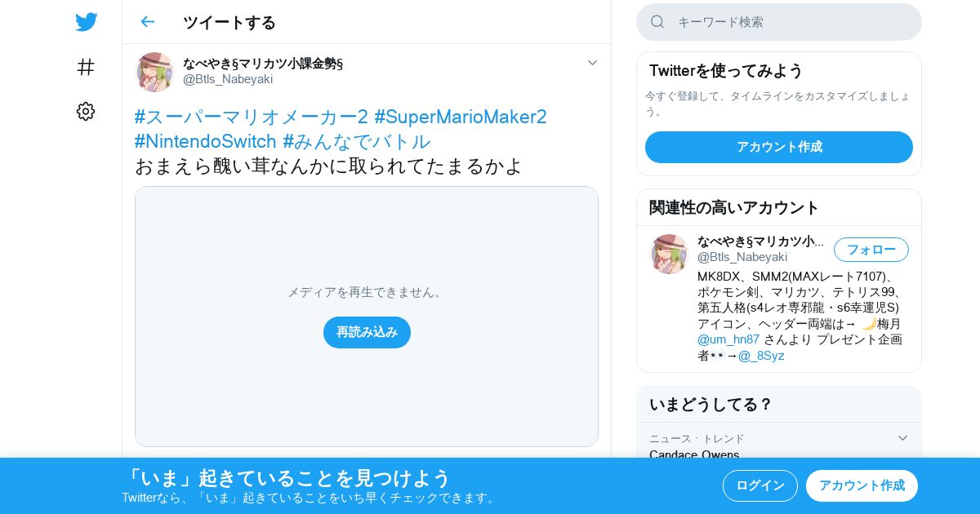
Task: Open the Settings gear icon
Action: point(86,112)
